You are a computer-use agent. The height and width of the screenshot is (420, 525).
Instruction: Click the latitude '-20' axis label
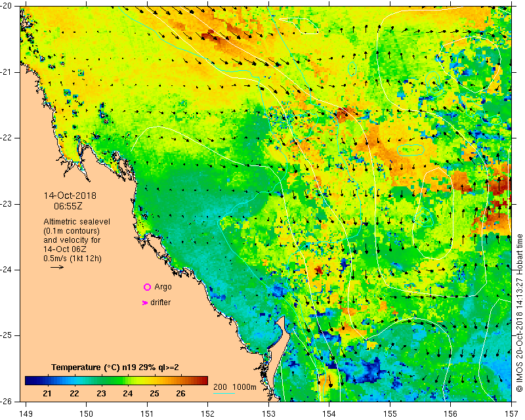click(x=6, y=7)
